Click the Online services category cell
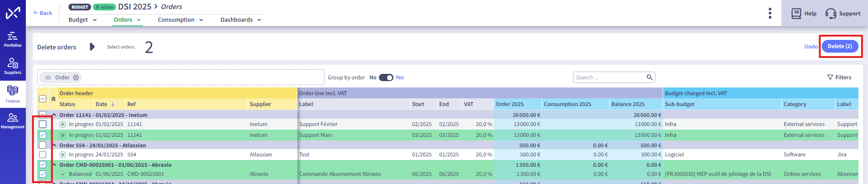The width and height of the screenshot is (868, 184). pyautogui.click(x=802, y=174)
